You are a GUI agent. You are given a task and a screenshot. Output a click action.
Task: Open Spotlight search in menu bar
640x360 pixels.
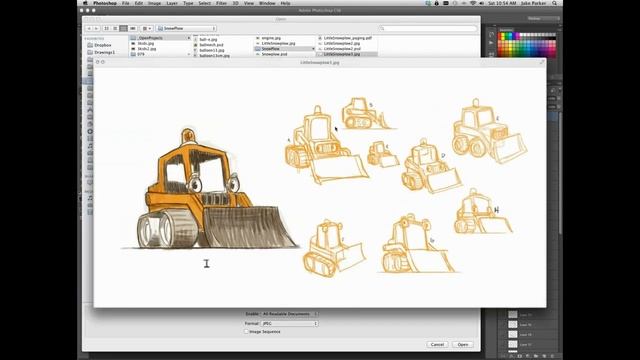tap(554, 3)
